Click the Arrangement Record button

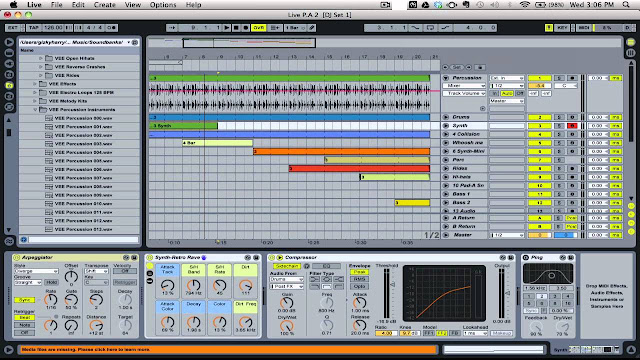click(245, 28)
